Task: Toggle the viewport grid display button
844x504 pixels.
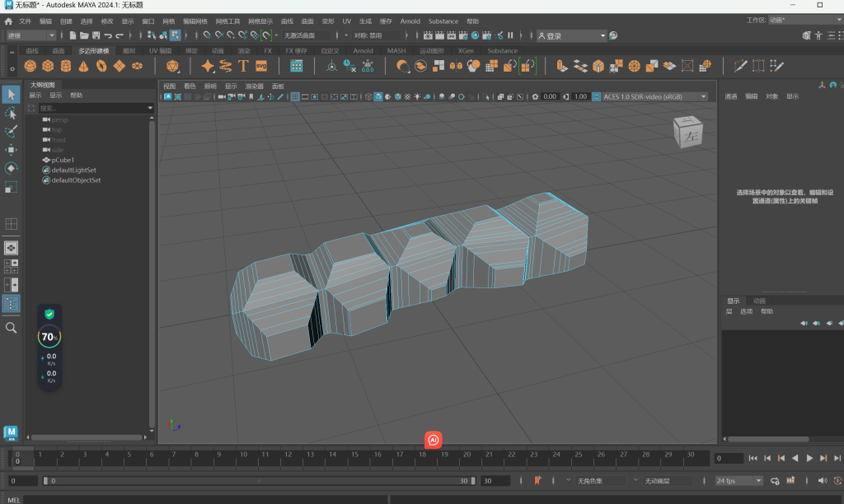Action: 295,97
